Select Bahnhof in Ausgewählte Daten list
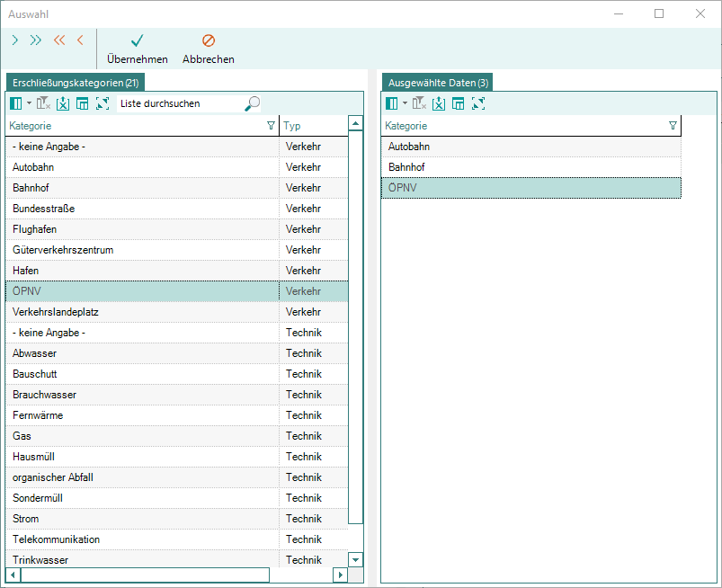This screenshot has height=588, width=722. 530,167
